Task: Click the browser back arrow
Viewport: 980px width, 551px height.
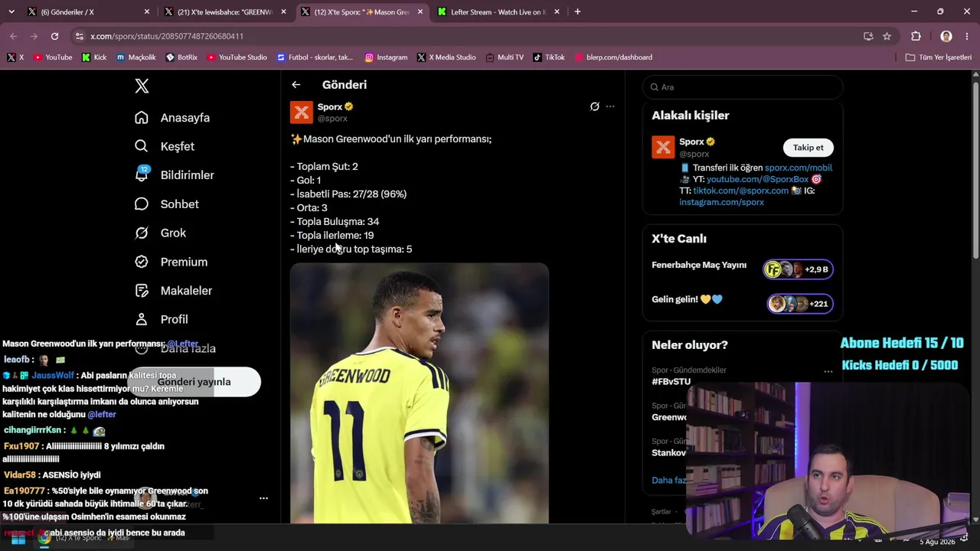Action: 13,36
